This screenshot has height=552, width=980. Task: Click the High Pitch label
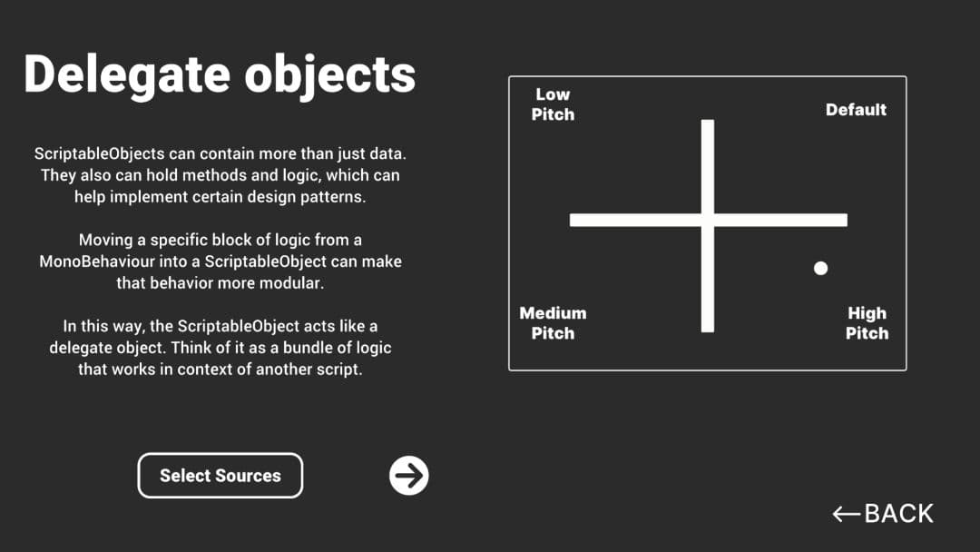pos(867,323)
